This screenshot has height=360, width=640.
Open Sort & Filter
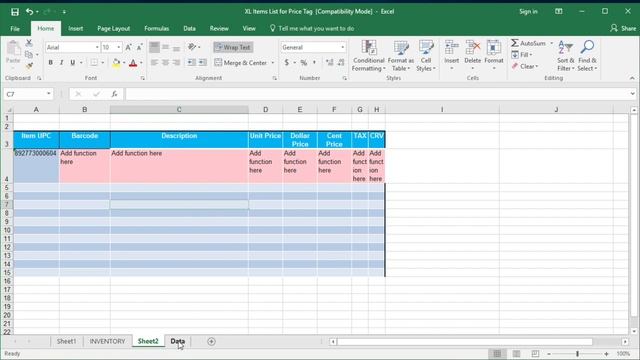click(565, 56)
